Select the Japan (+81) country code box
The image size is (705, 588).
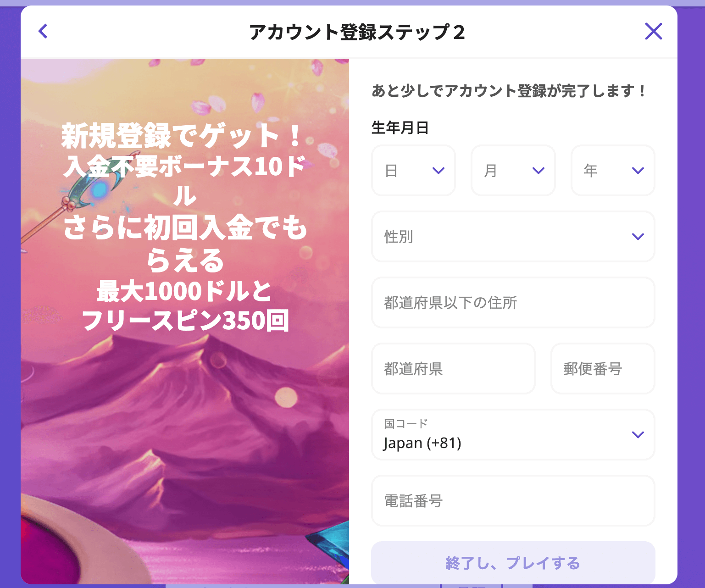(513, 435)
